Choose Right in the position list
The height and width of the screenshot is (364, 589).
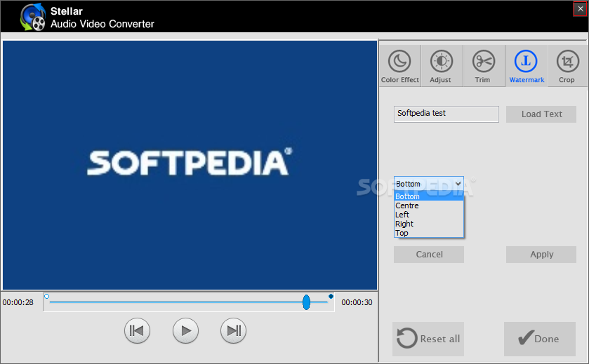tap(429, 224)
